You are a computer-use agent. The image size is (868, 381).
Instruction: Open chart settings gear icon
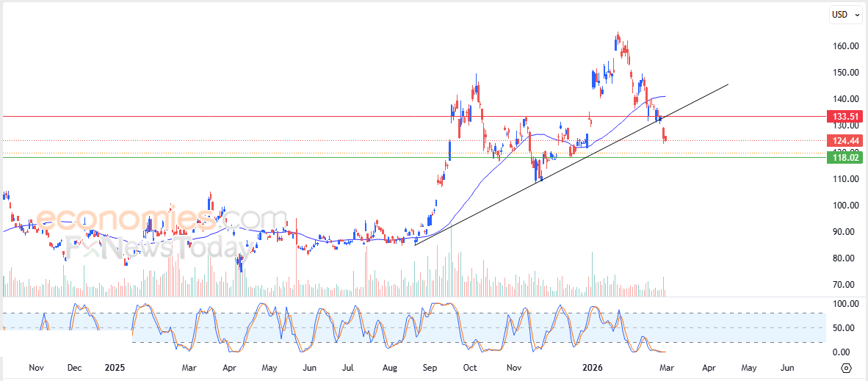[x=846, y=369]
